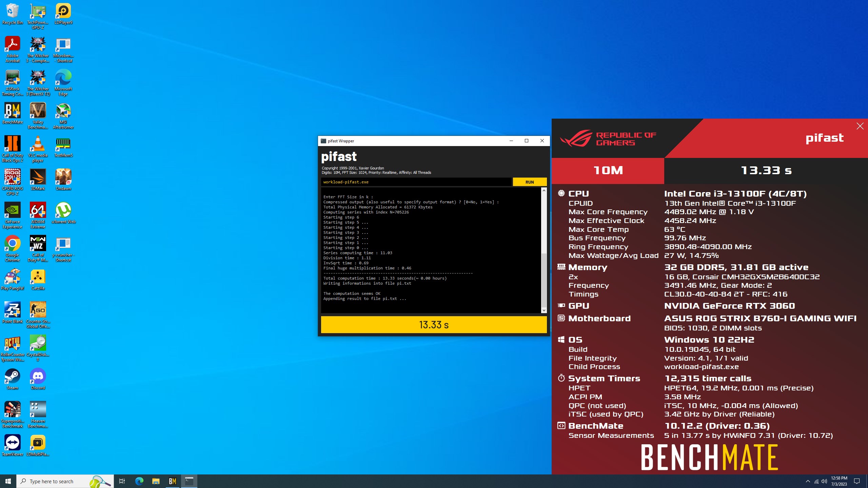Open Superposition Benchmark icon
The width and height of the screenshot is (868, 488).
coord(13,415)
